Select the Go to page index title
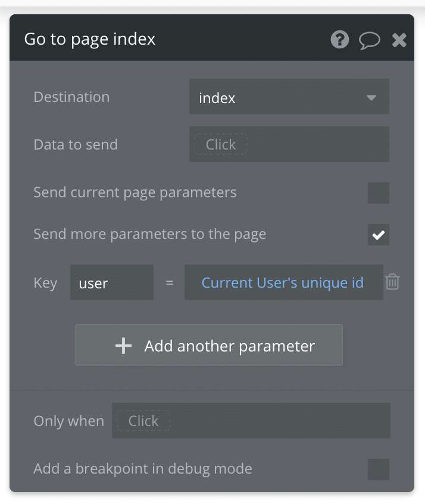425x504 pixels. [89, 39]
